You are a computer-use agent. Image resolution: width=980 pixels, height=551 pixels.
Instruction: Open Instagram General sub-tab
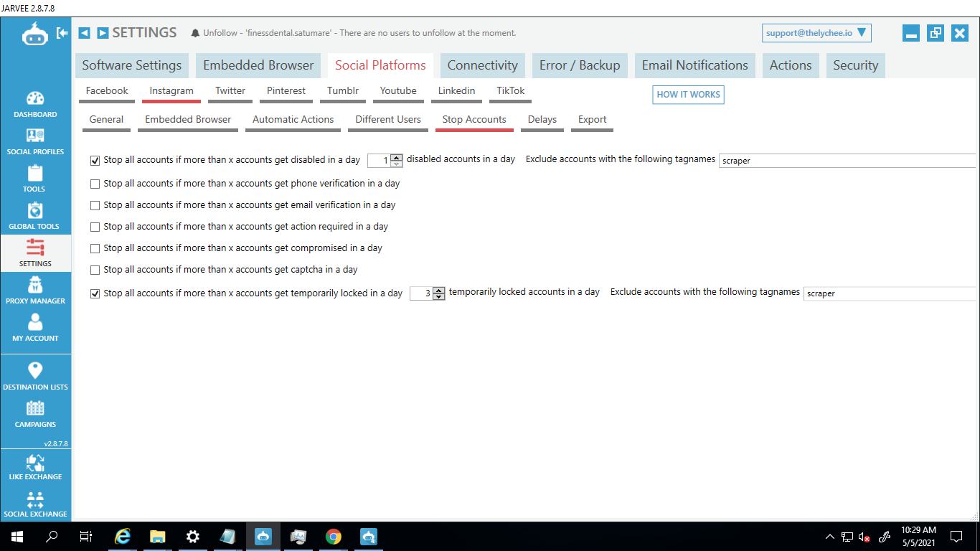(x=106, y=121)
